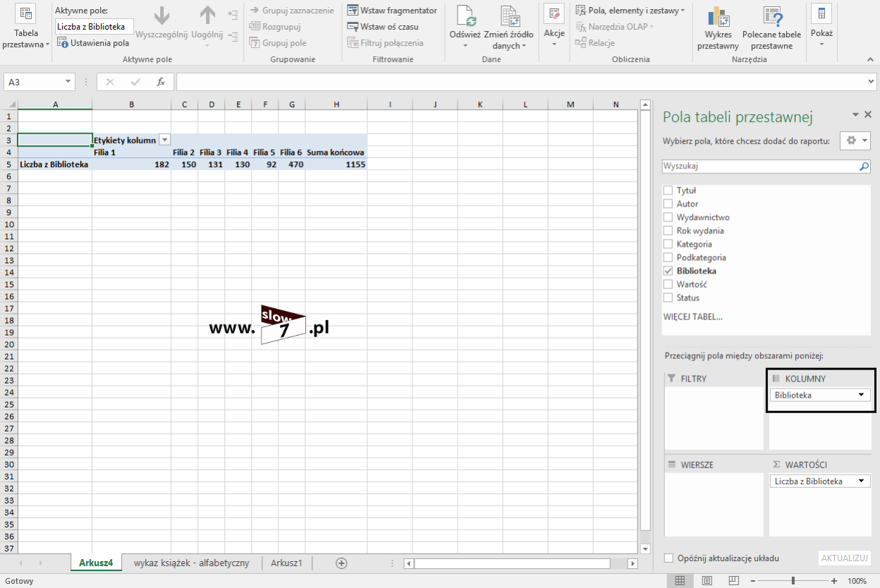Check the Tytuł field checkbox
Image resolution: width=880 pixels, height=588 pixels.
pos(668,190)
